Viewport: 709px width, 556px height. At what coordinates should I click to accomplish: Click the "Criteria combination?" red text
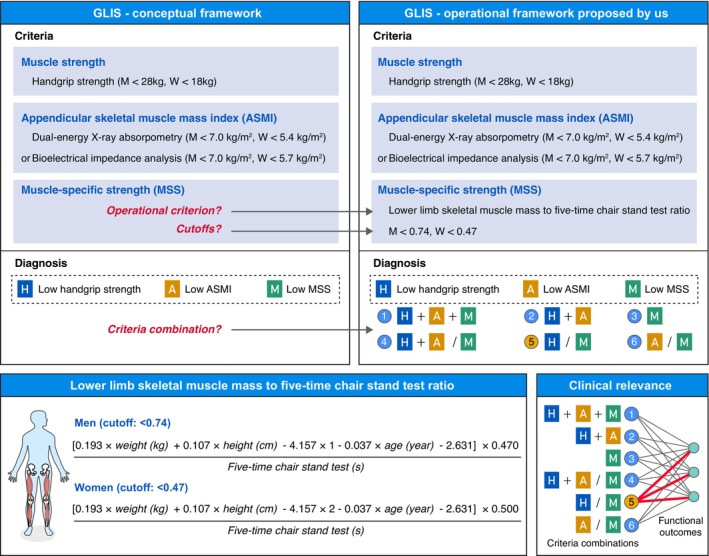click(x=165, y=329)
